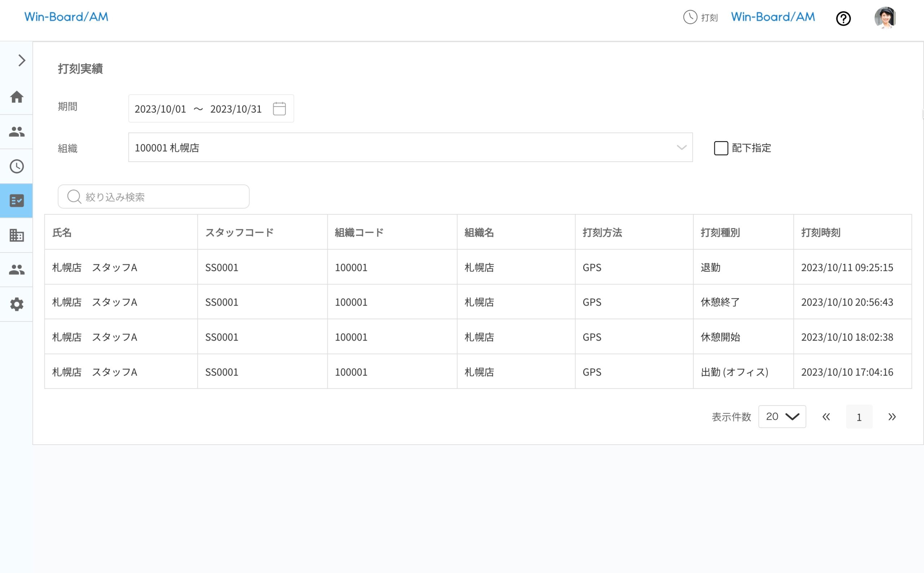Open the clock (勤怠) sidebar icon
This screenshot has height=573, width=924.
16,166
